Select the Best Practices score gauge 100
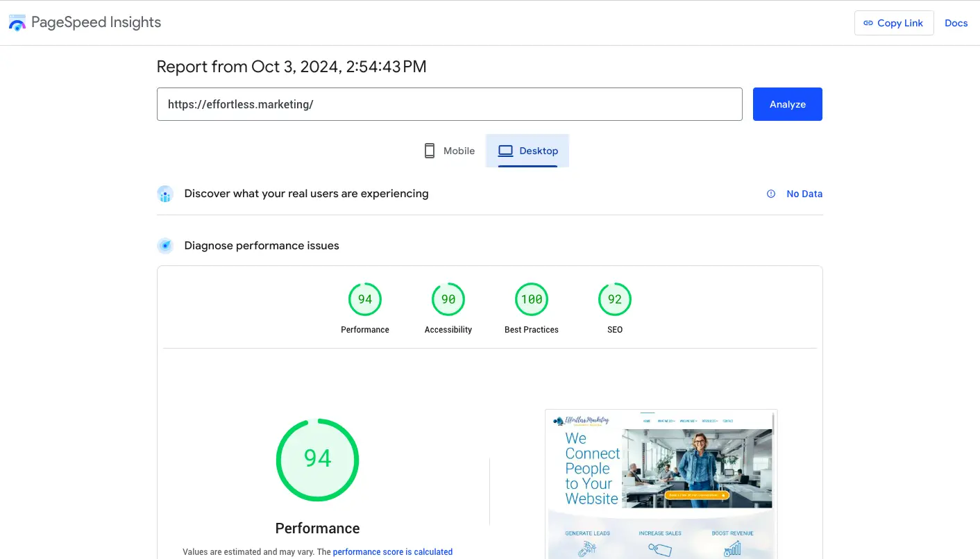This screenshot has height=559, width=980. click(532, 300)
